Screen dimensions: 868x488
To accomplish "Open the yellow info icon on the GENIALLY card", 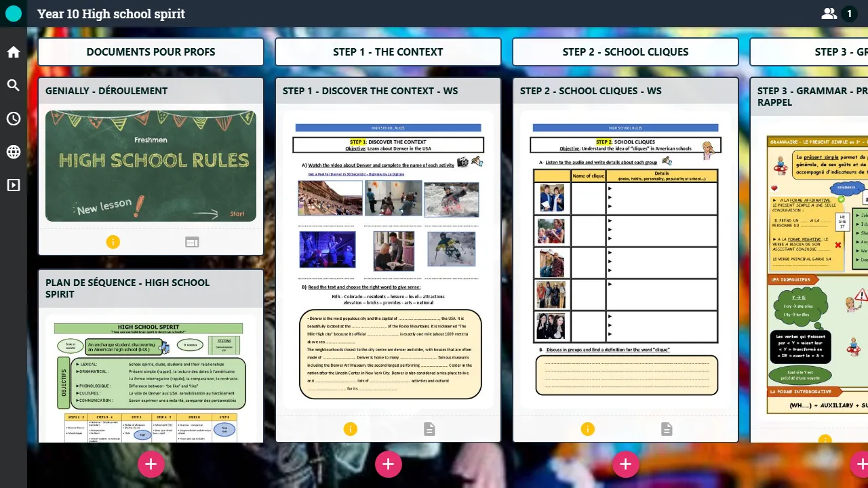I will pyautogui.click(x=113, y=241).
